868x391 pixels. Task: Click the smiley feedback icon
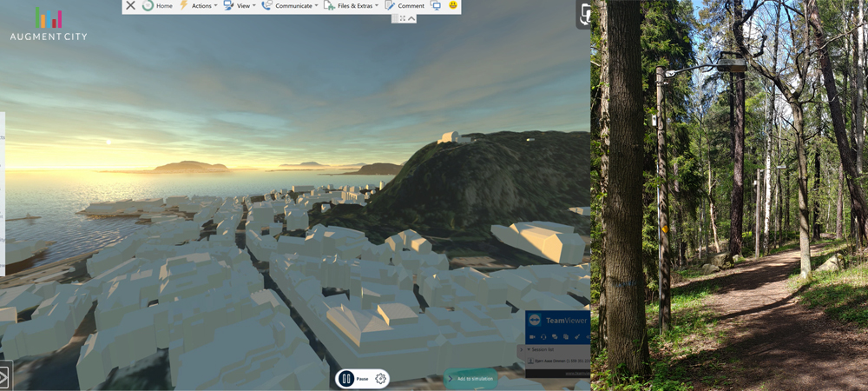453,5
